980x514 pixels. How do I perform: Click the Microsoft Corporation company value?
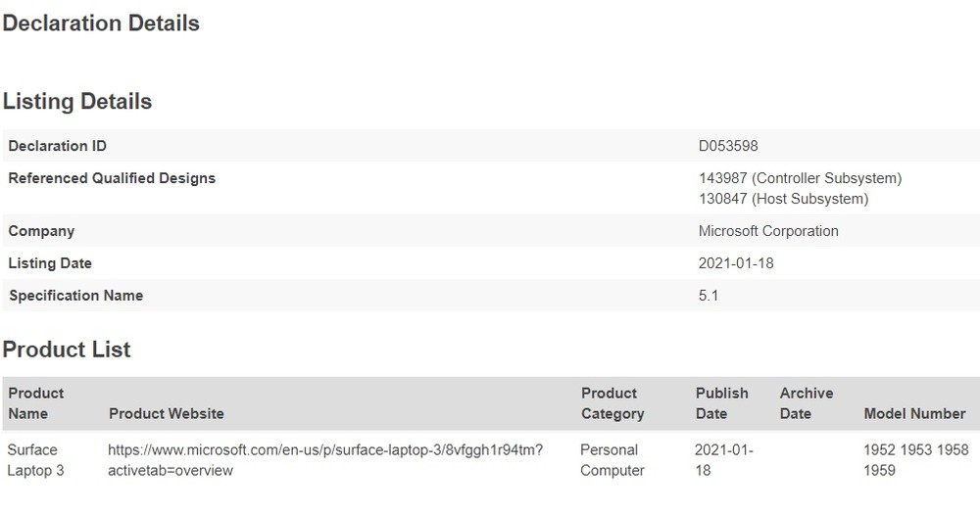click(x=768, y=231)
